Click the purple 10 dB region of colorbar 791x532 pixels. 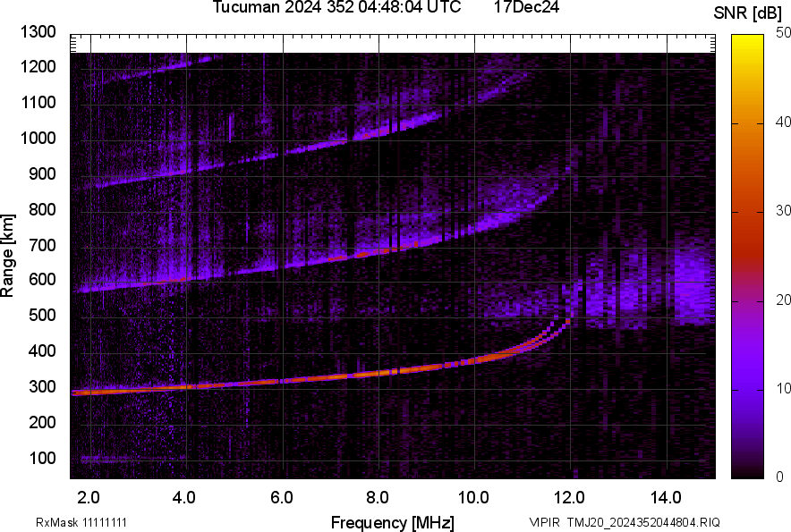click(x=747, y=389)
